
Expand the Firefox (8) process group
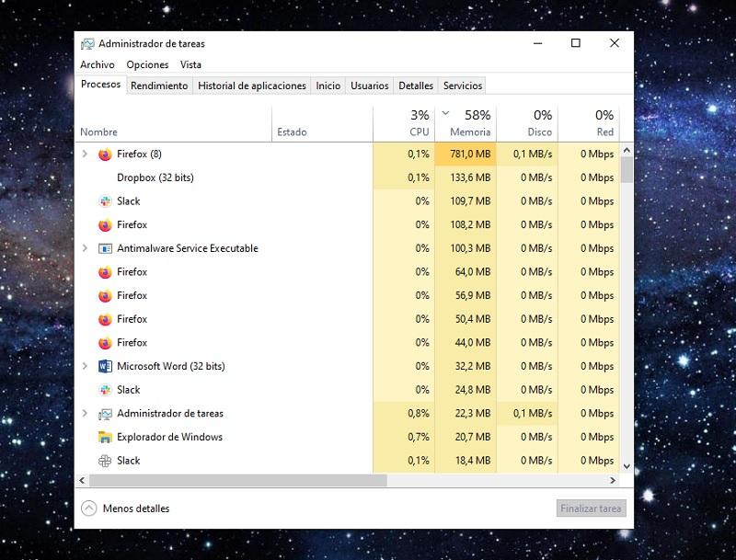[x=85, y=154]
